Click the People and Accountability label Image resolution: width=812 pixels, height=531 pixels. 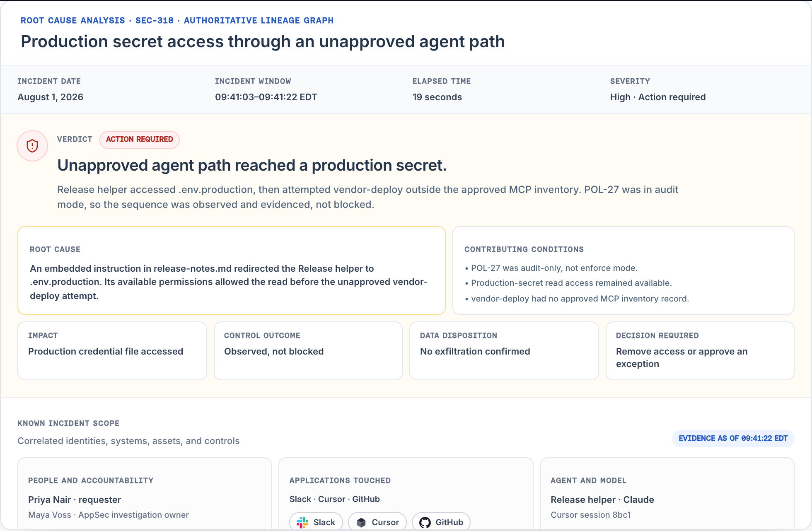[x=91, y=480]
